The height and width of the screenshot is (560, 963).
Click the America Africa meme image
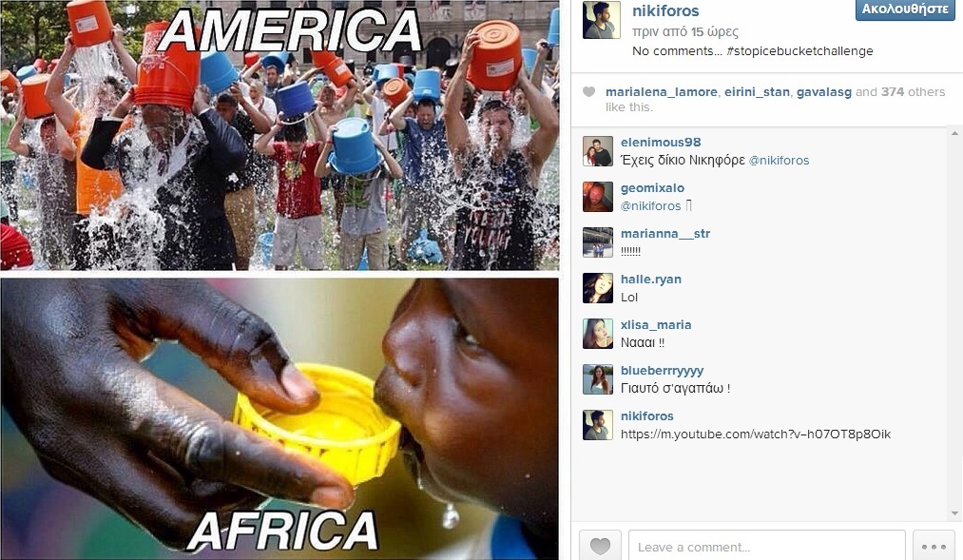(279, 280)
